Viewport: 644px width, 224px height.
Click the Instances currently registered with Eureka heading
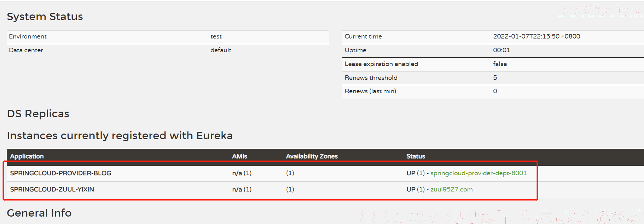tap(120, 136)
